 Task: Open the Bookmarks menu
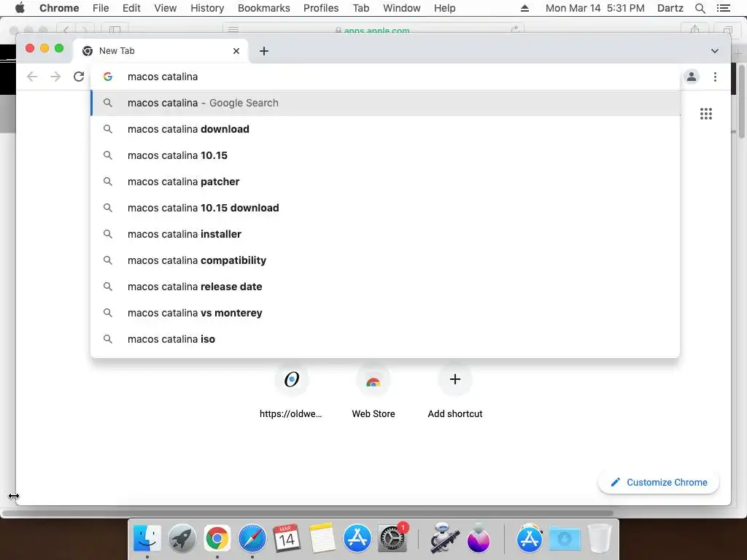[264, 8]
